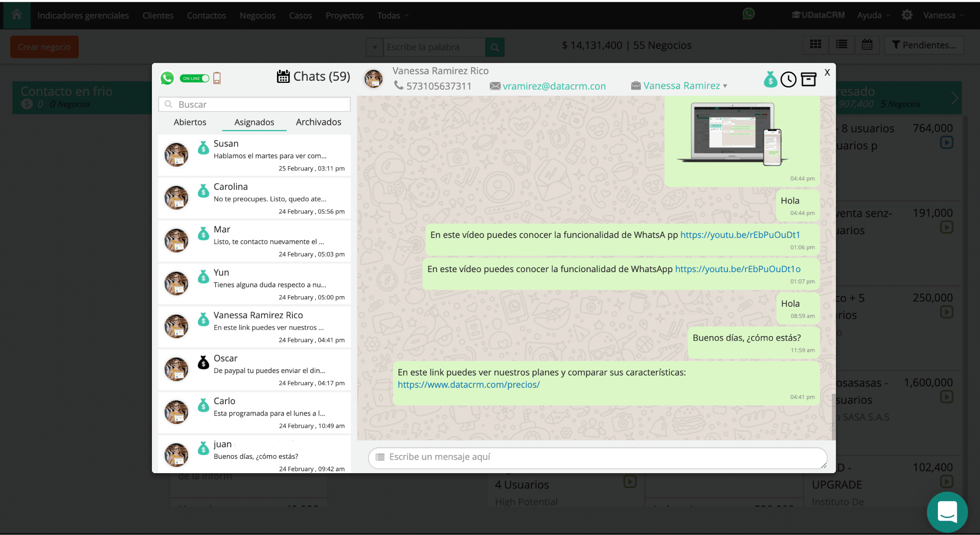Open the clock history icon
The image size is (980, 535).
point(789,79)
